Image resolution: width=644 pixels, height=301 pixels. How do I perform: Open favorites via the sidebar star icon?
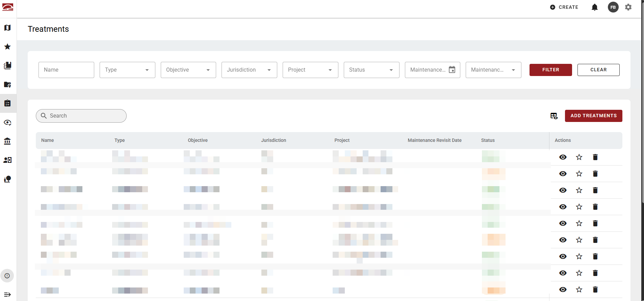tap(7, 47)
